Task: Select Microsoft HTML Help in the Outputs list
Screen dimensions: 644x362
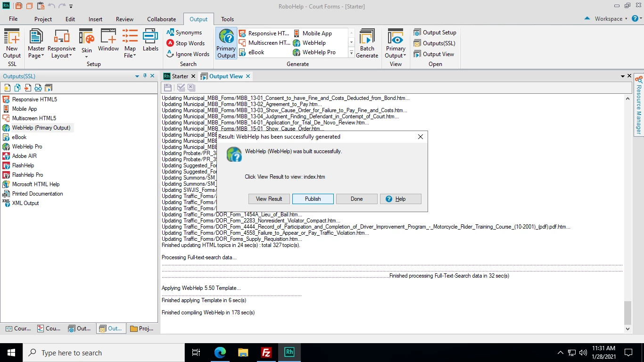Action: pyautogui.click(x=31, y=184)
